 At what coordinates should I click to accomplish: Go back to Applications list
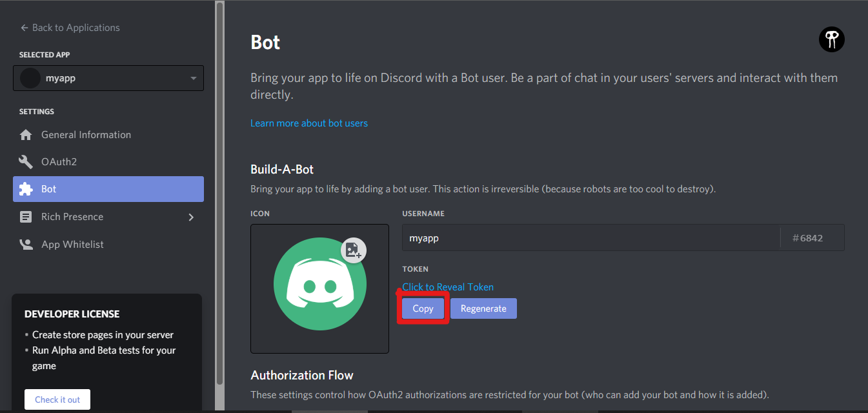[70, 28]
